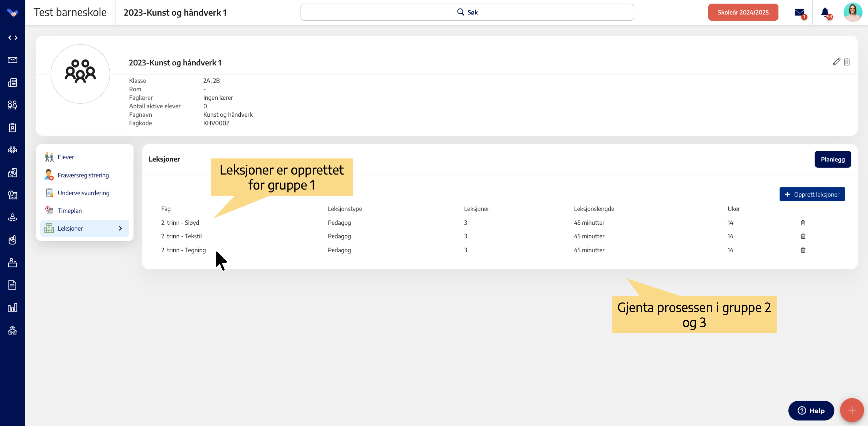This screenshot has height=426, width=868.
Task: Open the school building icon in sidebar
Action: pyautogui.click(x=13, y=330)
